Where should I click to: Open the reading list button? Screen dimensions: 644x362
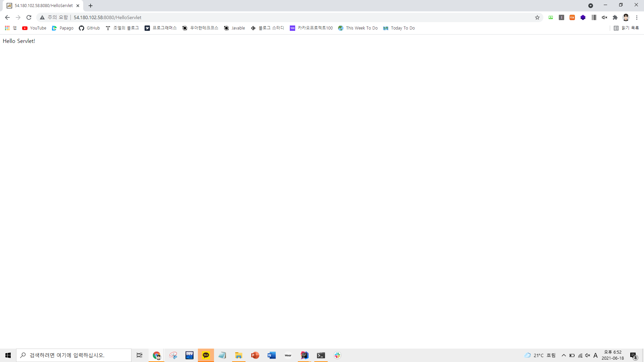pos(626,28)
